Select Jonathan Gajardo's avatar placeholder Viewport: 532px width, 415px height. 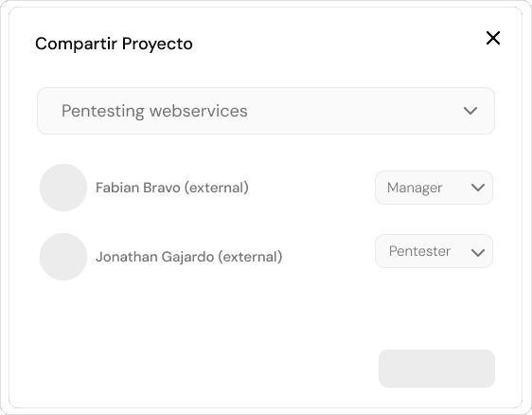point(63,257)
